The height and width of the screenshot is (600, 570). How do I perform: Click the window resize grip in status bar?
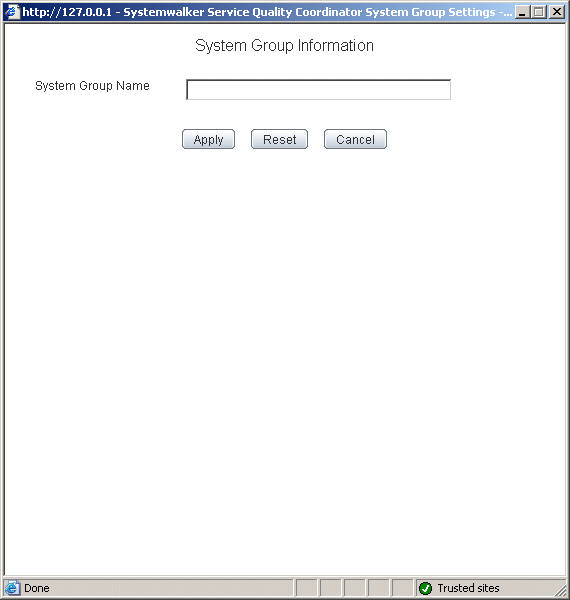[x=560, y=589]
